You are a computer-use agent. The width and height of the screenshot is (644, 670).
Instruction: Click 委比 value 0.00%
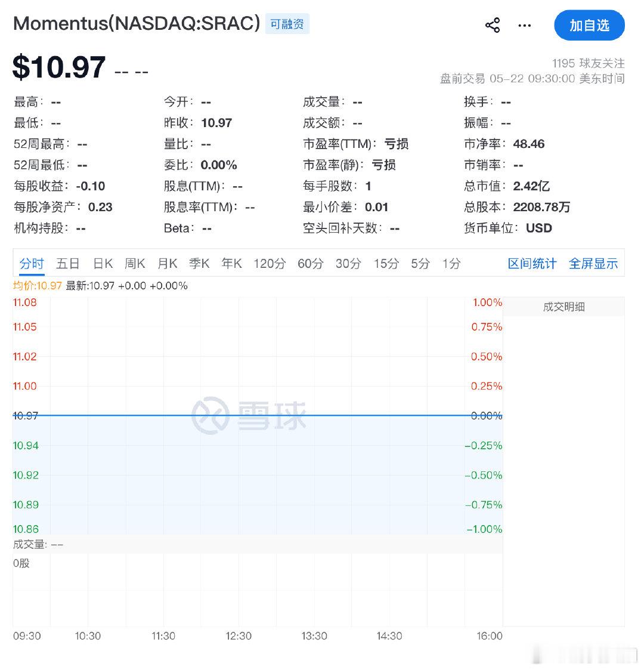tap(219, 165)
